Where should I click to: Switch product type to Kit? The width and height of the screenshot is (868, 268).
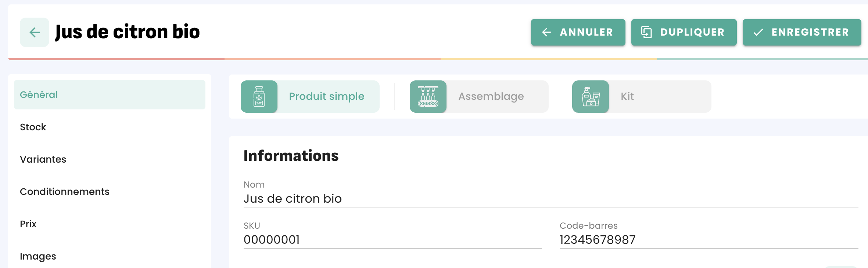pos(627,97)
